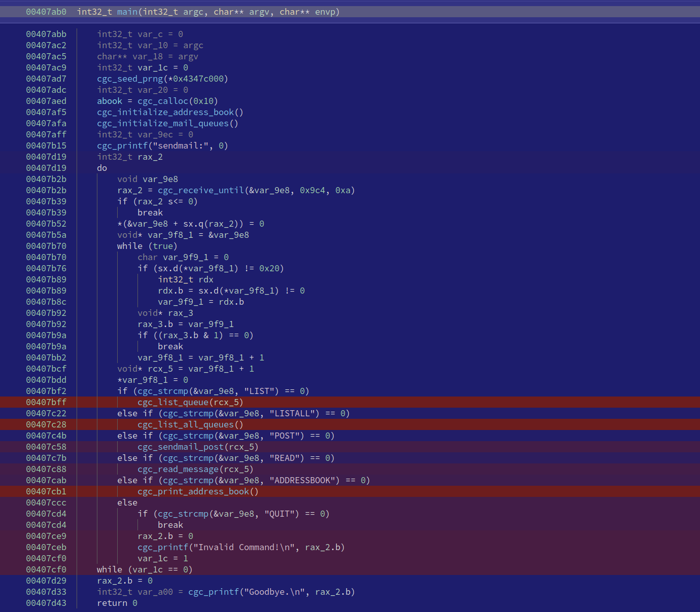700x612 pixels.
Task: Click address 00407c28 on red line
Action: [x=46, y=424]
